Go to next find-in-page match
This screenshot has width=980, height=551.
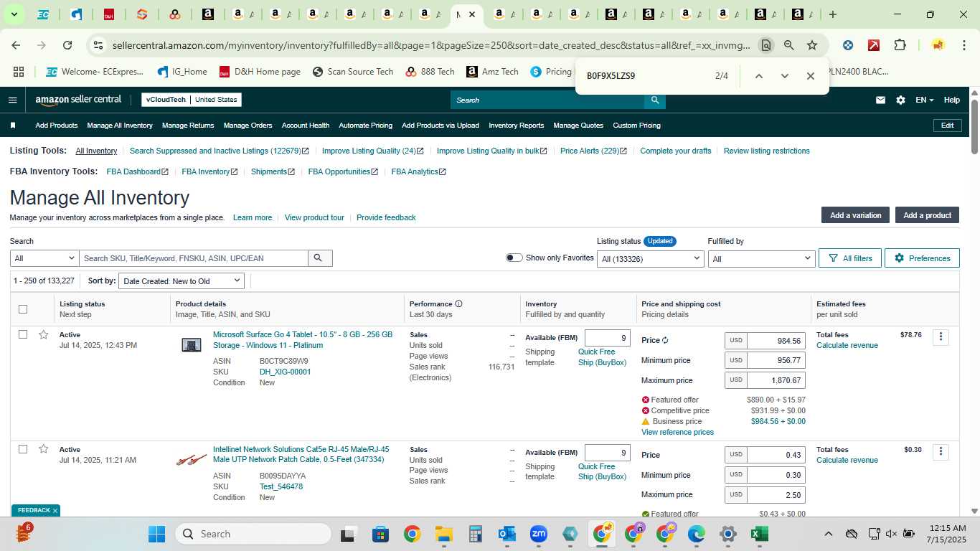click(784, 76)
